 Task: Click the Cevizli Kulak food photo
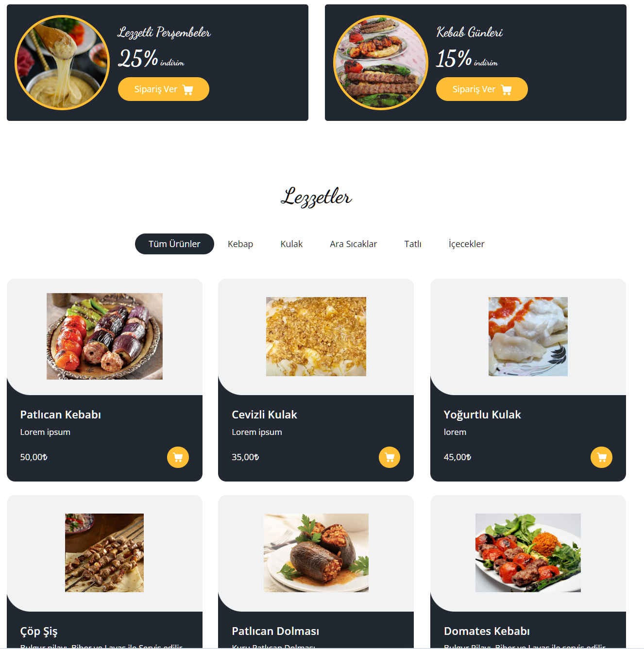(x=316, y=336)
